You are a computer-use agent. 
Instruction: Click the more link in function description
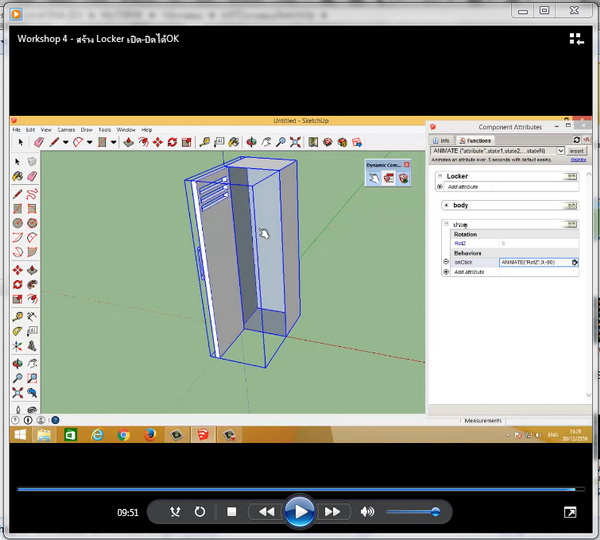pyautogui.click(x=578, y=160)
